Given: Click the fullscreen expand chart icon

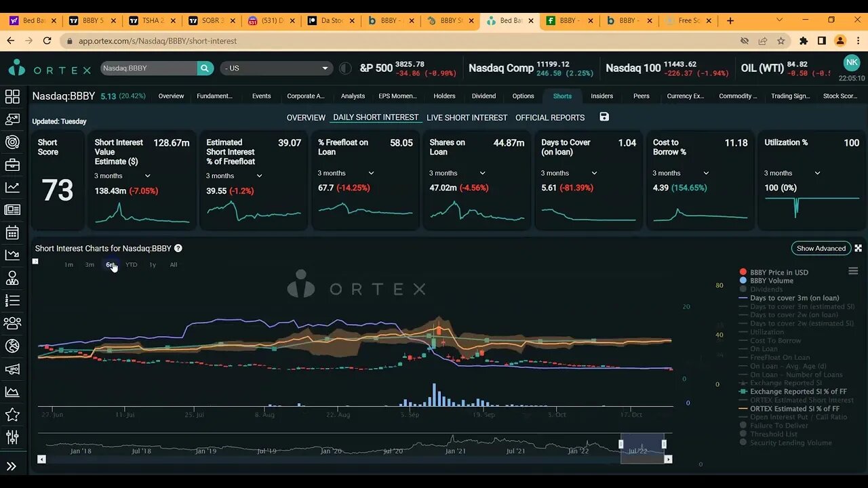Looking at the screenshot, I should pyautogui.click(x=858, y=248).
